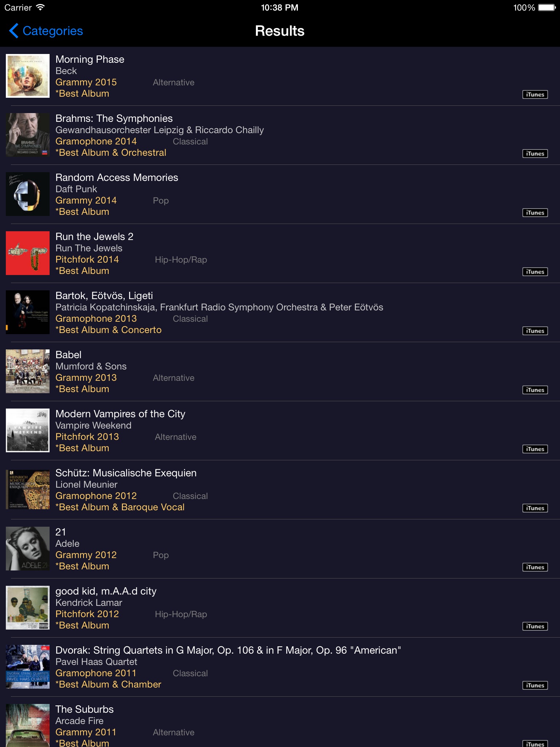Viewport: 560px width, 747px height.
Task: Open iTunes link for Brahms: The Symphonies
Action: [x=535, y=154]
